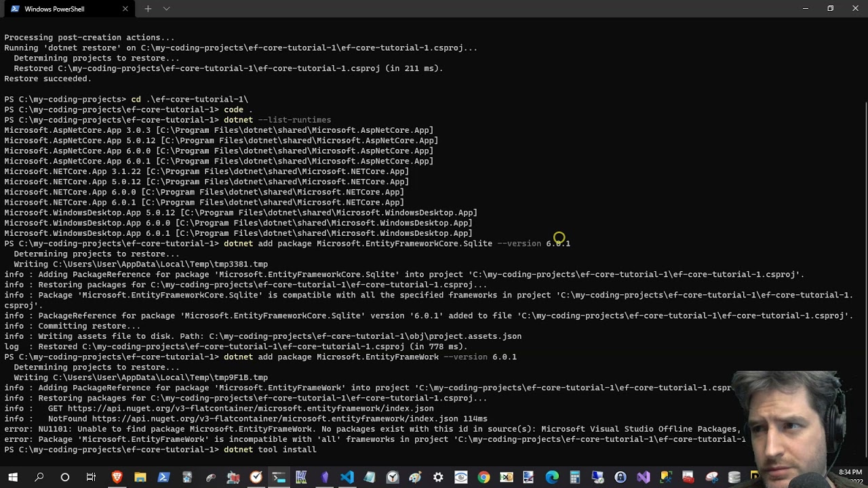Screen dimensions: 868x488
Task: Click error NU1101 line text
Action: pyautogui.click(x=372, y=429)
